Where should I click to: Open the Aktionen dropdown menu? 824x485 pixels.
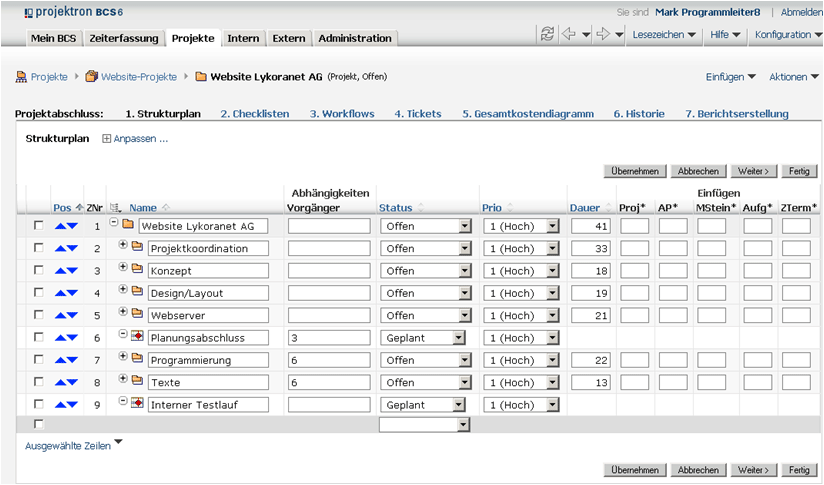click(x=794, y=77)
